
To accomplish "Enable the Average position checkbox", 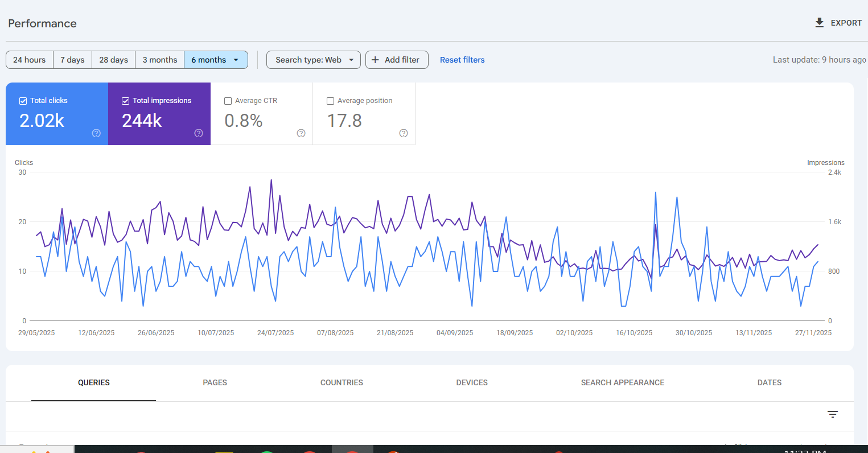I will coord(331,101).
